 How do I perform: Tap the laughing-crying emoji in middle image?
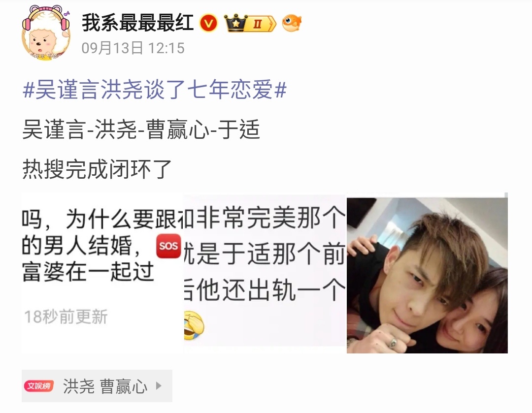pyautogui.click(x=194, y=326)
